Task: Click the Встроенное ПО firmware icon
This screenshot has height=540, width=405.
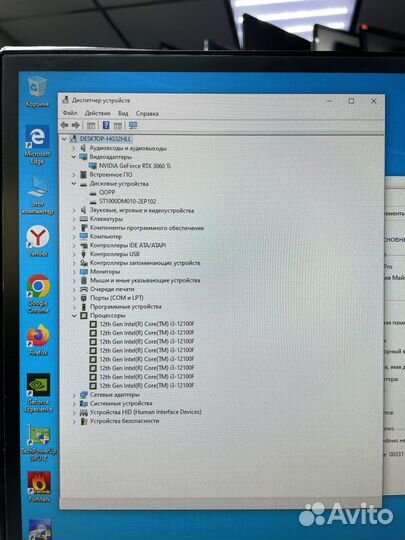Action: [x=83, y=175]
